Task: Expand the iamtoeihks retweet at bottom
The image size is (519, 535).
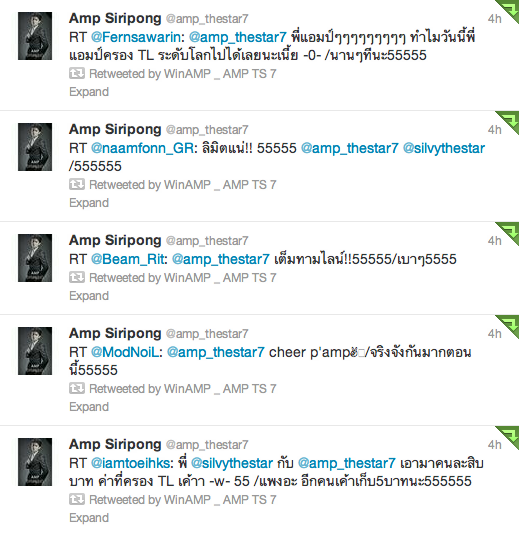Action: [x=89, y=518]
